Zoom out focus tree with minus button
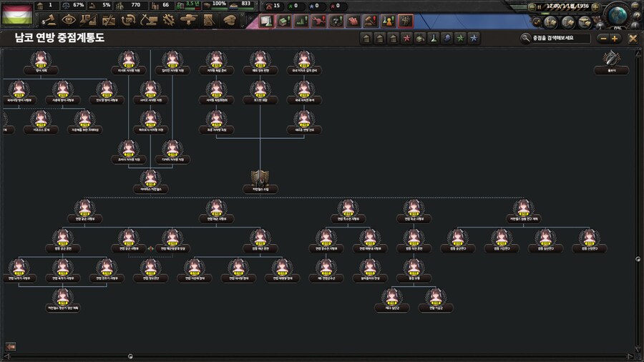This screenshot has height=362, width=644. point(603,39)
